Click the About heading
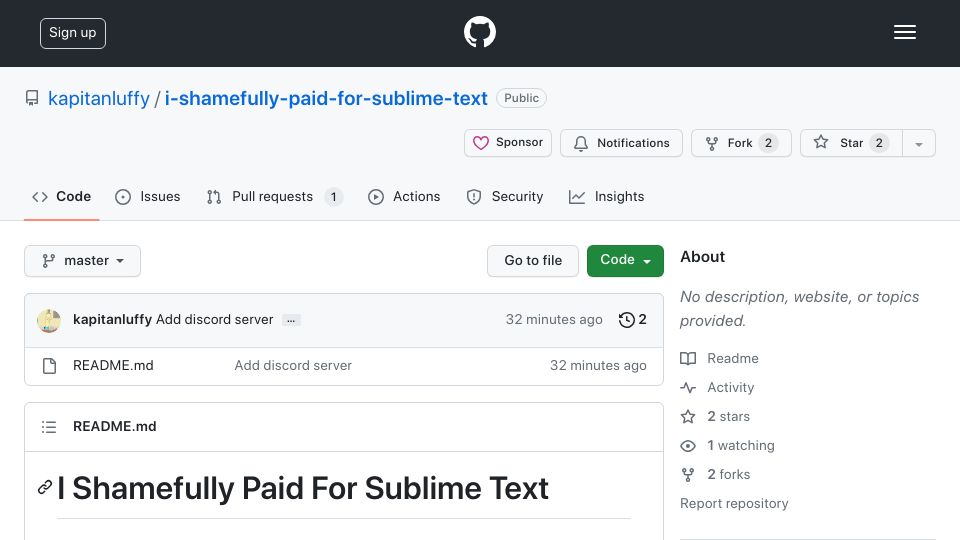Viewport: 960px width, 540px height. tap(702, 257)
